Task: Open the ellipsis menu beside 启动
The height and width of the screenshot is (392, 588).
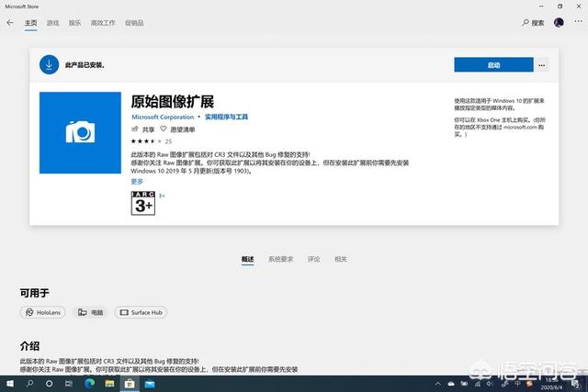Action: 541,65
